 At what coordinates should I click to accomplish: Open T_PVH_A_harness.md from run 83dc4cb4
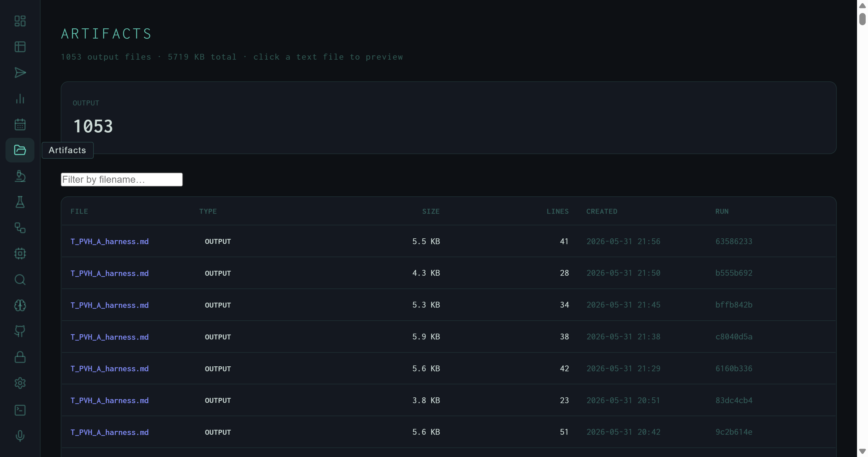[109, 400]
